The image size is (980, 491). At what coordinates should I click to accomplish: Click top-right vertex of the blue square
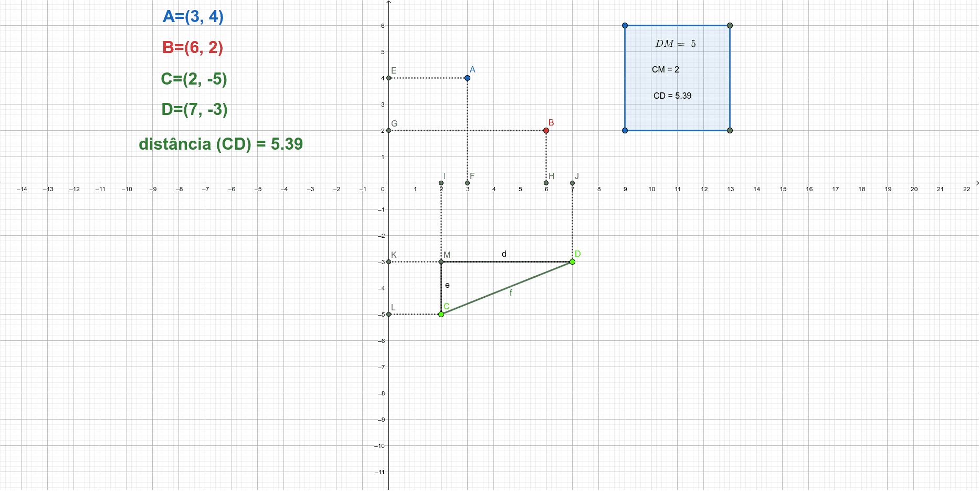730,25
